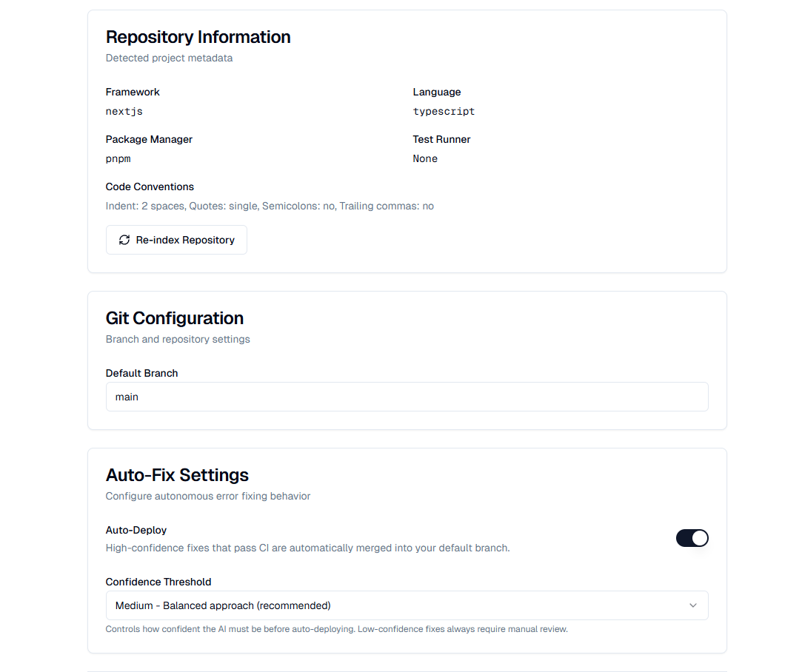Click the main branch text input
The height and width of the screenshot is (672, 802).
[296, 397]
